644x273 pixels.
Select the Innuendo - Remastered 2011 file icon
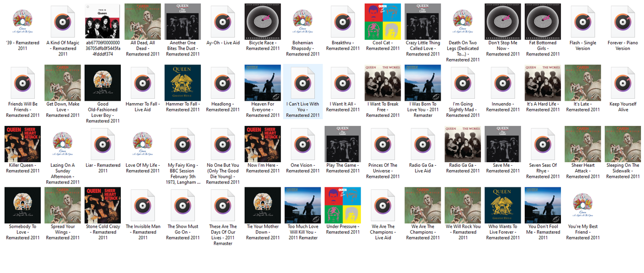(503, 83)
